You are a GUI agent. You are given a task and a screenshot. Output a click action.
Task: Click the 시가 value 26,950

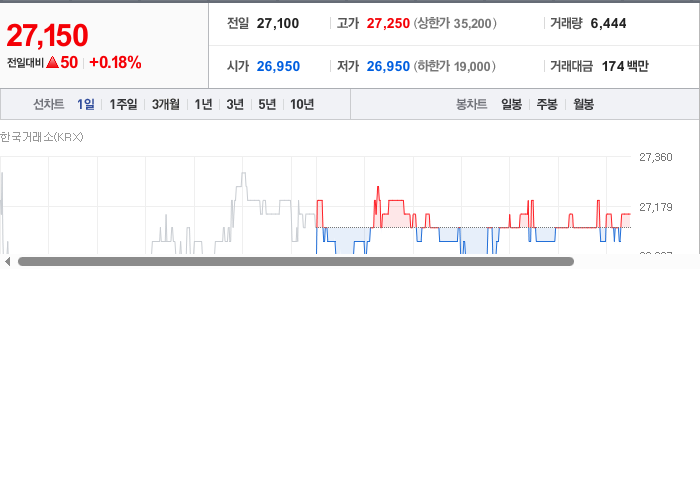(278, 66)
